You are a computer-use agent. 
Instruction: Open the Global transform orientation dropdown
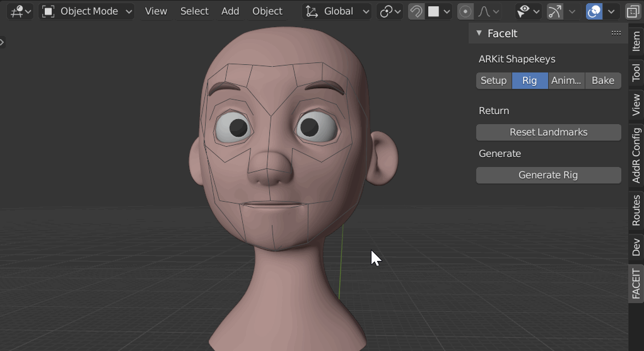coord(337,11)
